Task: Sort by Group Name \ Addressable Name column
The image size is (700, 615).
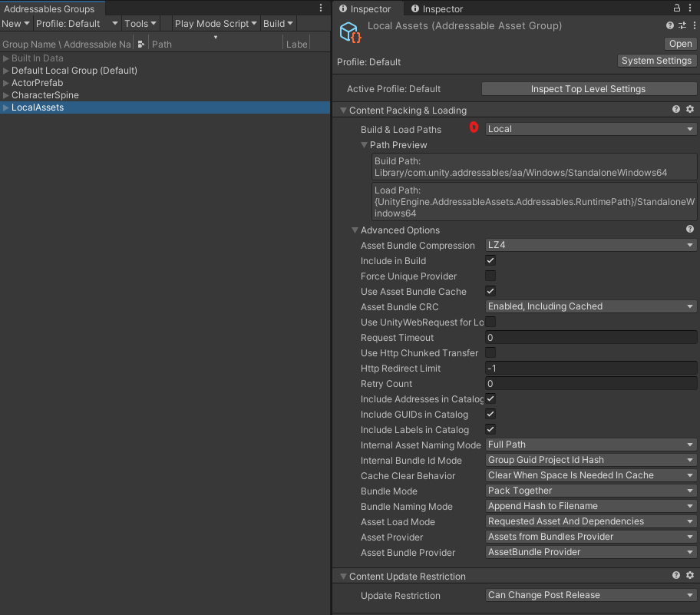Action: pyautogui.click(x=67, y=44)
